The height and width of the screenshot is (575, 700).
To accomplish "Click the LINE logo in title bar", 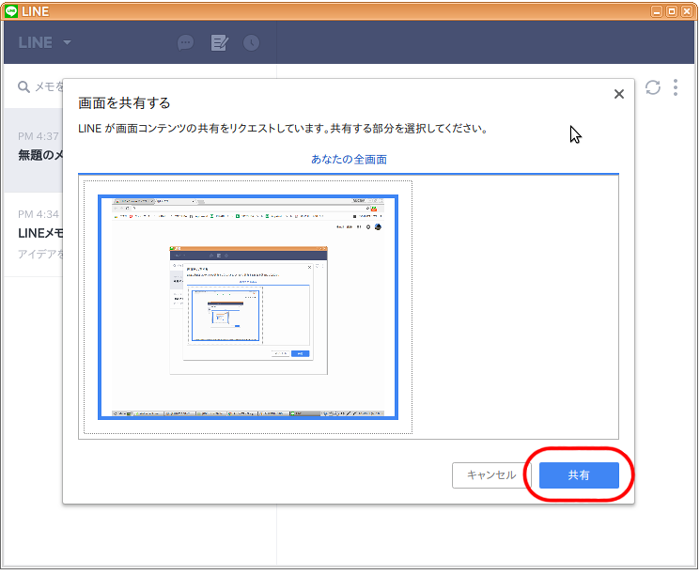I will click(x=11, y=11).
